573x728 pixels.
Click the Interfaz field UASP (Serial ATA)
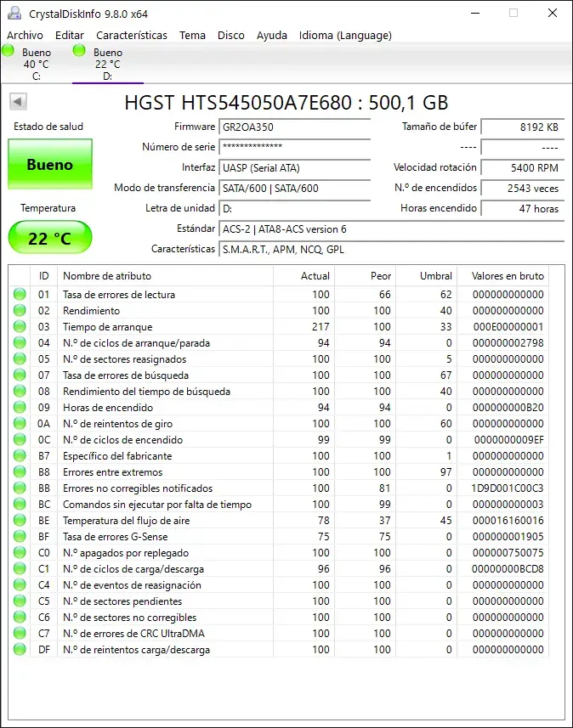pyautogui.click(x=295, y=167)
